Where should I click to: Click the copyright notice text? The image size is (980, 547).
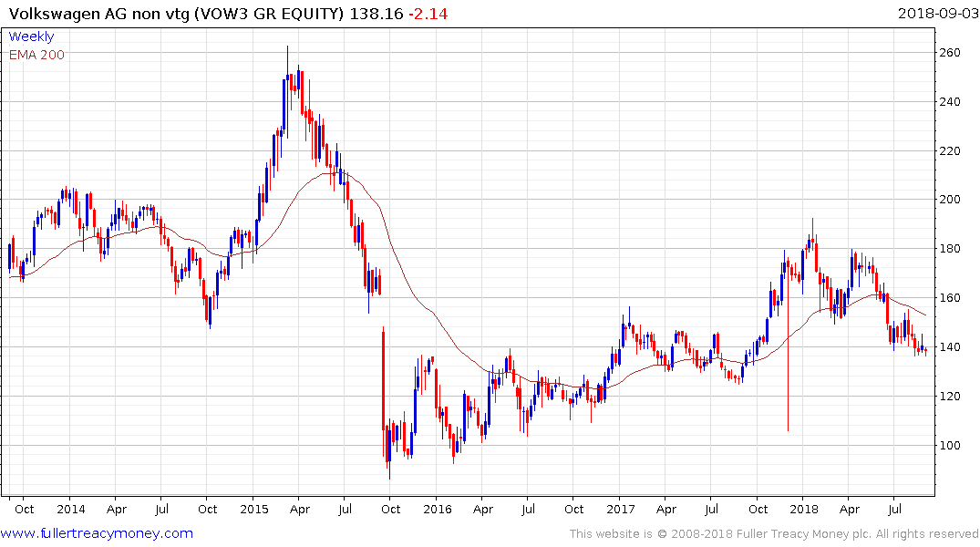(x=774, y=534)
